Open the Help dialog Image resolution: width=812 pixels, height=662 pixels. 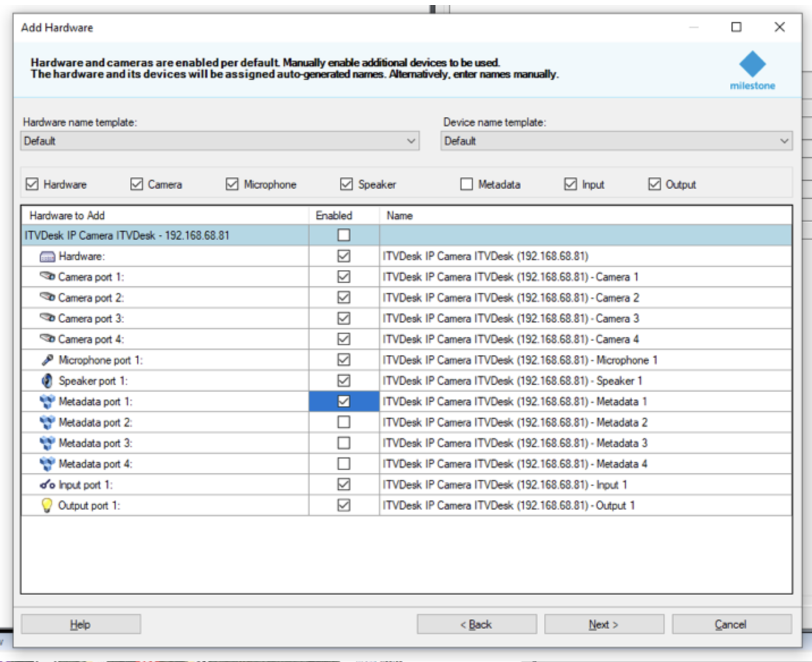click(81, 625)
